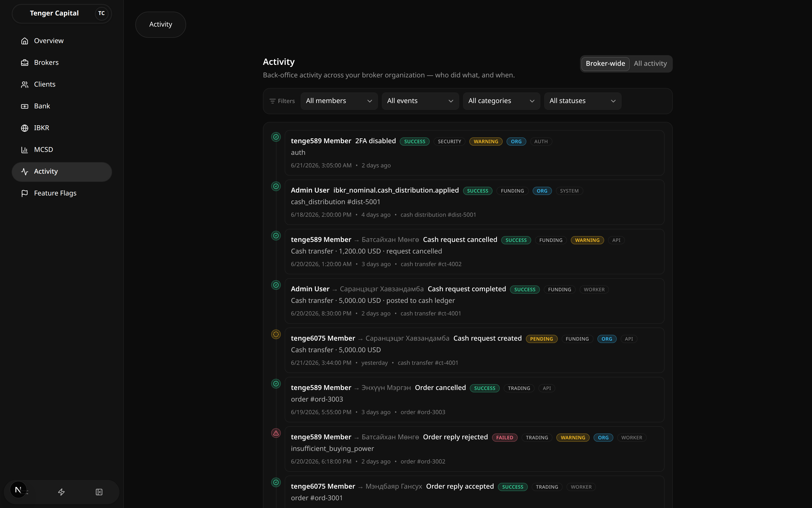Click the SYSTEM tag on cash_distribution entry
The width and height of the screenshot is (812, 508).
pos(569,191)
